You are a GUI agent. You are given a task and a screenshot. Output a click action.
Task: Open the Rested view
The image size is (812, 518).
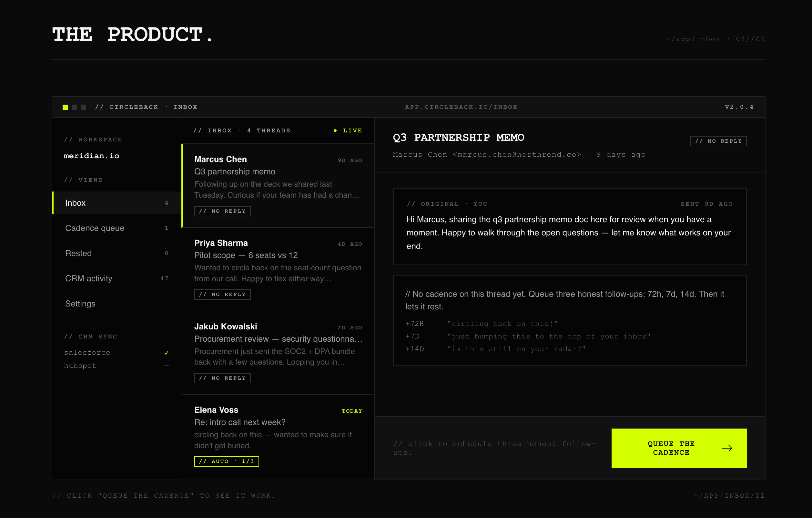117,253
